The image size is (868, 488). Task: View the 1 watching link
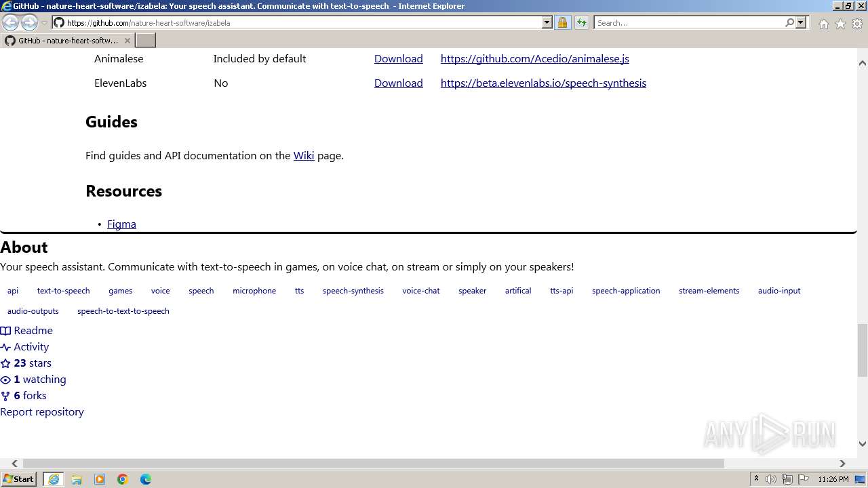click(33, 380)
